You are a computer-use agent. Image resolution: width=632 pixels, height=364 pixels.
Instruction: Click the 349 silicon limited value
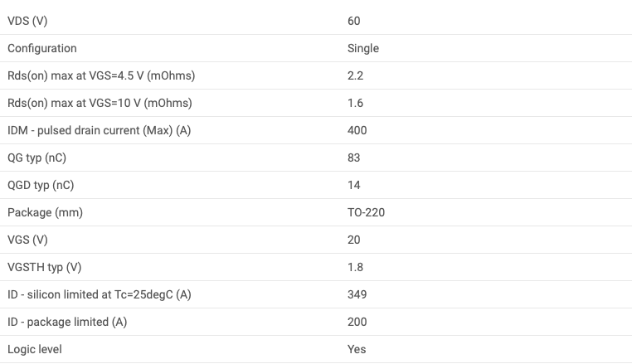357,294
